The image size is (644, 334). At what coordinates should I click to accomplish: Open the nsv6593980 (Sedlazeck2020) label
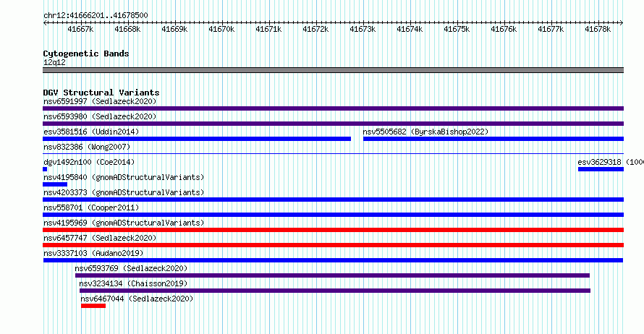point(100,116)
